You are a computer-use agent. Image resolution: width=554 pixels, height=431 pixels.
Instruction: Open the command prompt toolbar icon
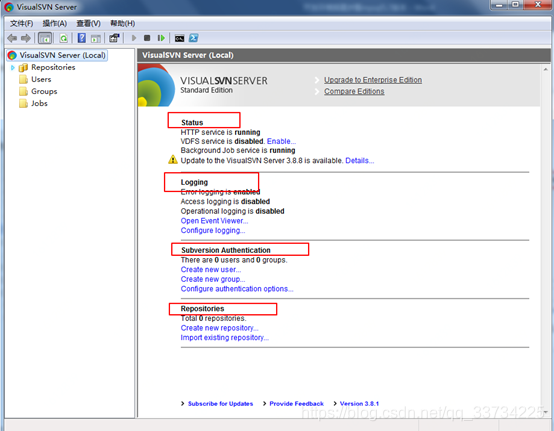179,39
